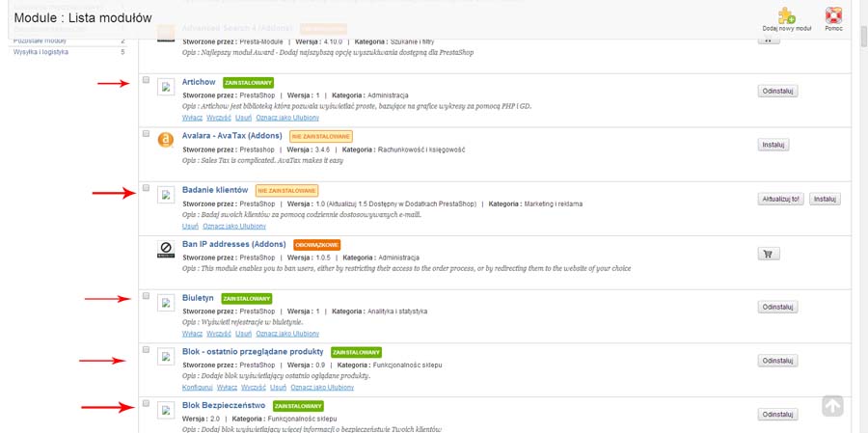Open Blok - ostatnio przeglądane produkty title

(x=253, y=352)
